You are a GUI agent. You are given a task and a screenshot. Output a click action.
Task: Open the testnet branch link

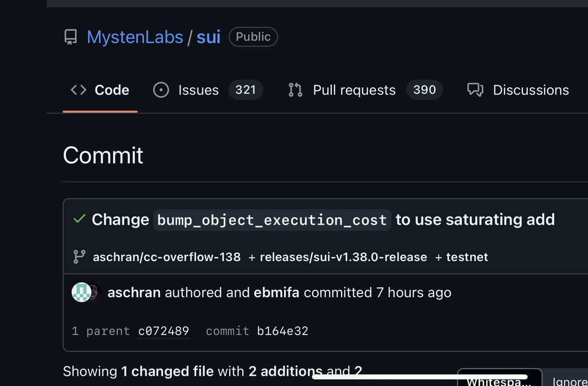(467, 257)
